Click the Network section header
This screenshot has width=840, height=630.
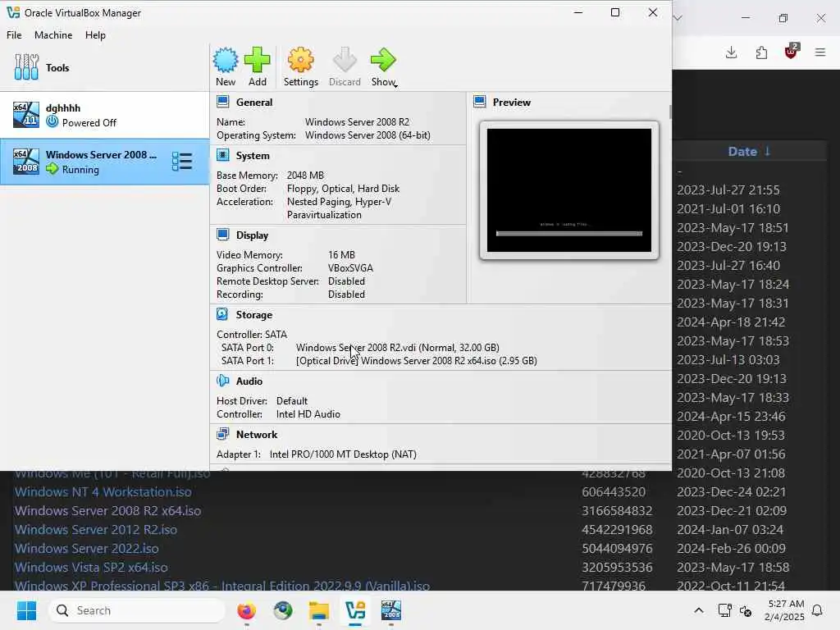[x=257, y=435]
